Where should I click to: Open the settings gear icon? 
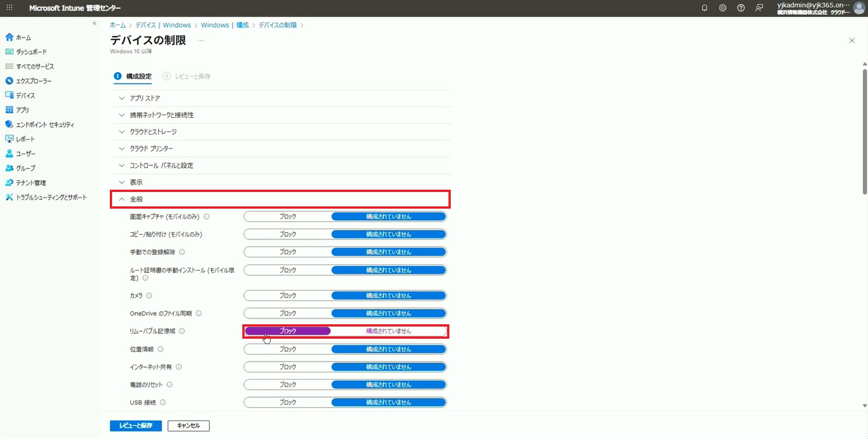coord(722,8)
